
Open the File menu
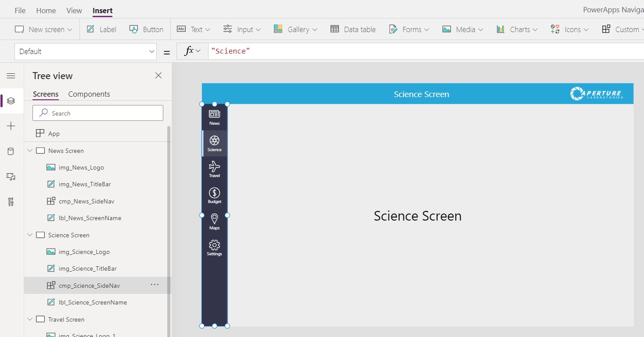pos(20,11)
